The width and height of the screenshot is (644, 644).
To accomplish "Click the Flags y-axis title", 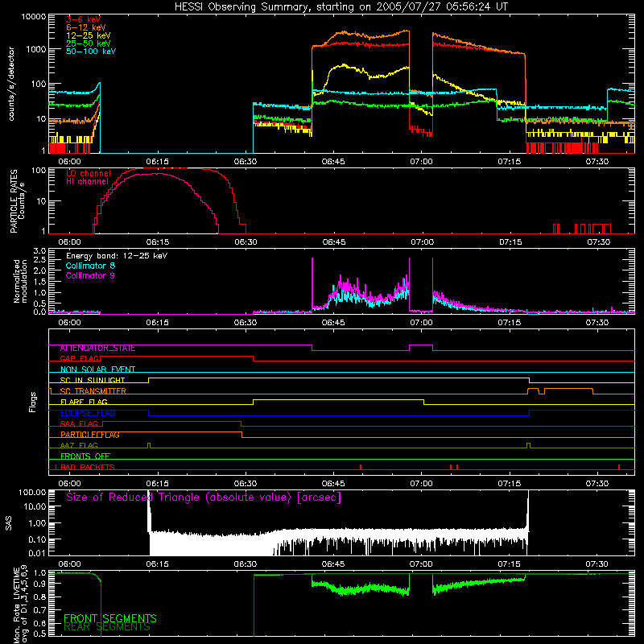I will click(x=32, y=402).
